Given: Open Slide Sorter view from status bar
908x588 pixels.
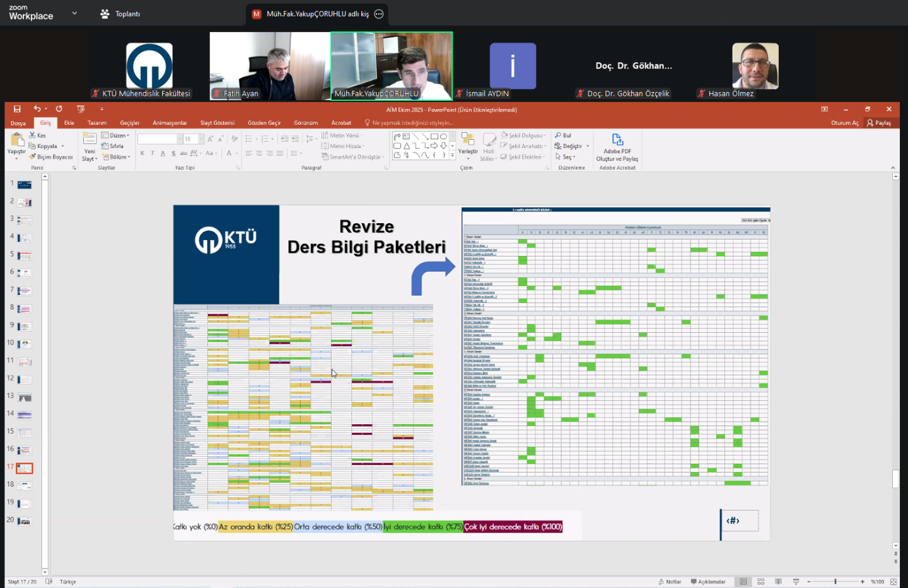Looking at the screenshot, I should point(761,582).
